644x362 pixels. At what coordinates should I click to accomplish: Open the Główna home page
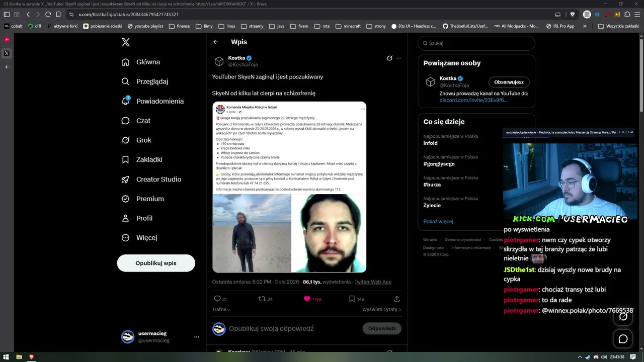[x=141, y=62]
